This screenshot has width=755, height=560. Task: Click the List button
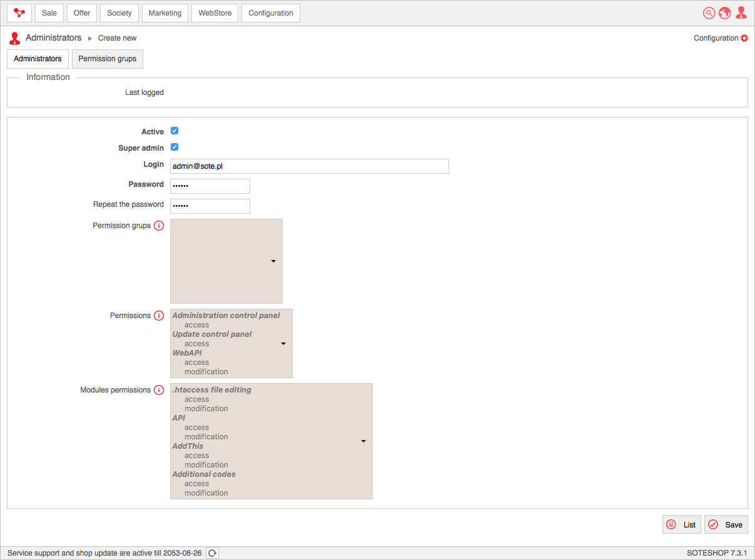tap(682, 524)
